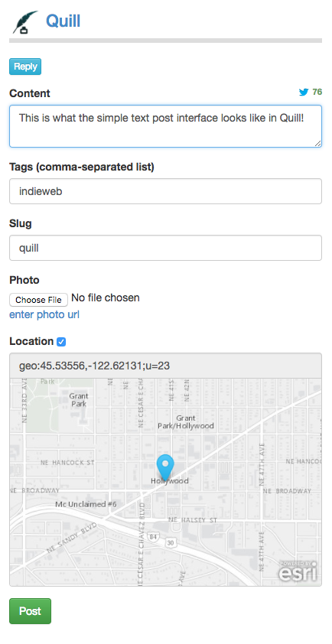Click the Mc Unclaimed #6 map label

click(86, 504)
